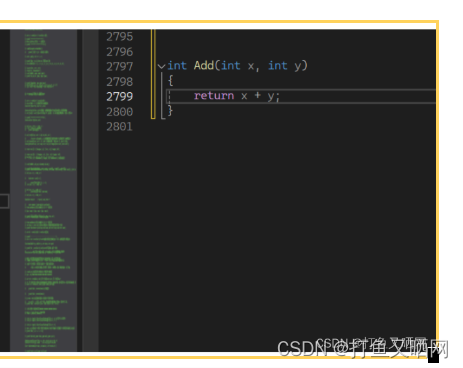Click the Add function name
The image size is (463, 368).
click(x=204, y=65)
